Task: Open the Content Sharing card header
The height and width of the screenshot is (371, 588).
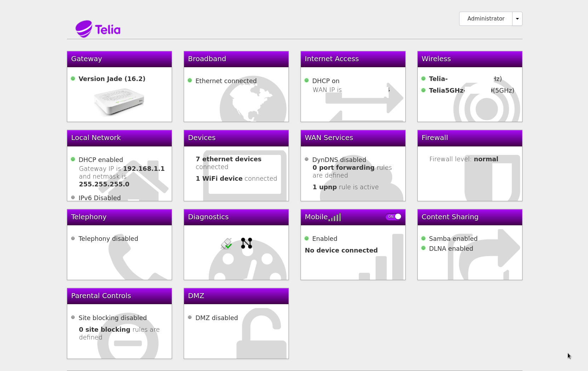Action: 470,217
